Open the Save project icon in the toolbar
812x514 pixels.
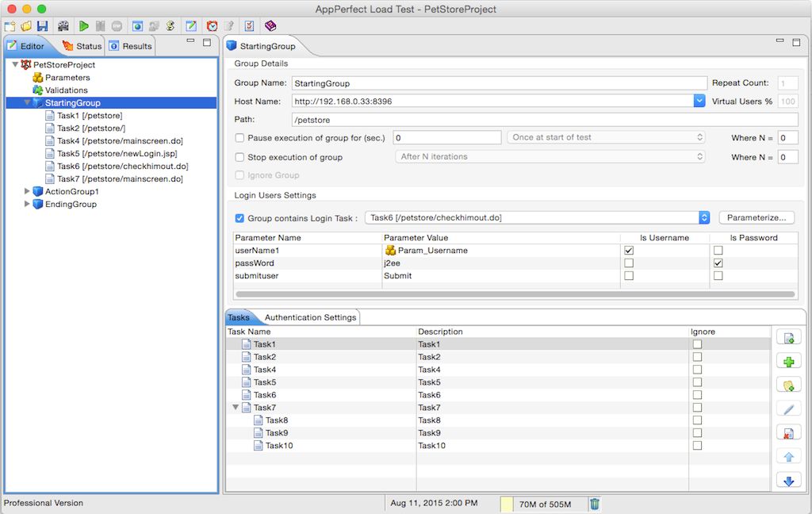[x=42, y=25]
